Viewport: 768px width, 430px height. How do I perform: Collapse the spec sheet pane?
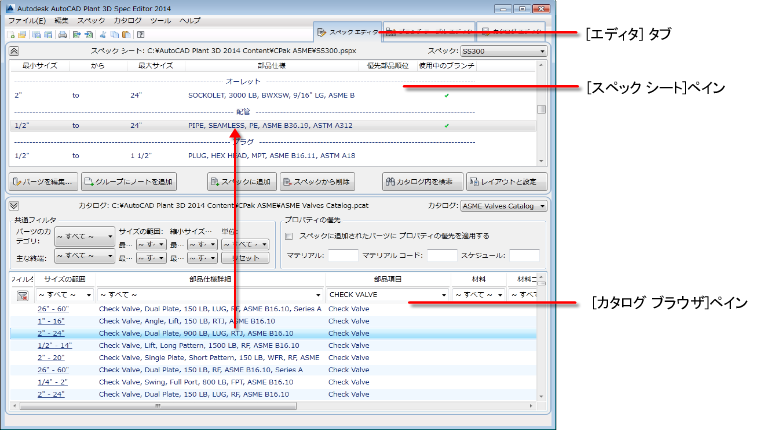[x=14, y=51]
